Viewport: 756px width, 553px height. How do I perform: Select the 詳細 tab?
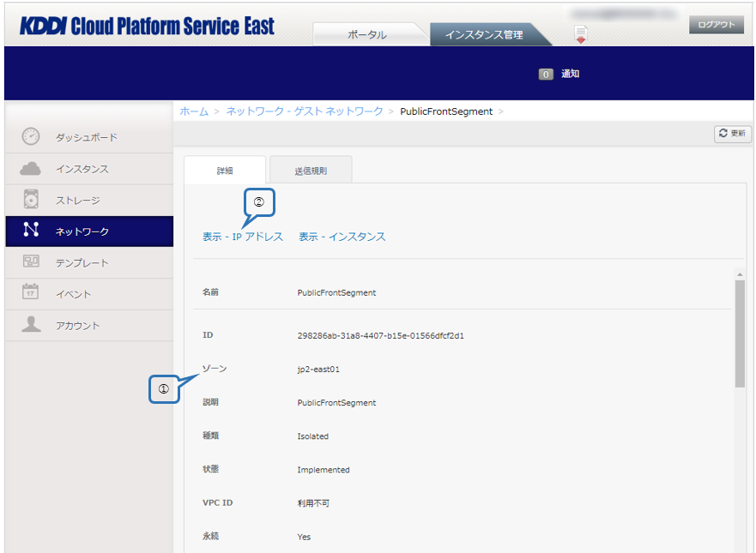(x=224, y=171)
